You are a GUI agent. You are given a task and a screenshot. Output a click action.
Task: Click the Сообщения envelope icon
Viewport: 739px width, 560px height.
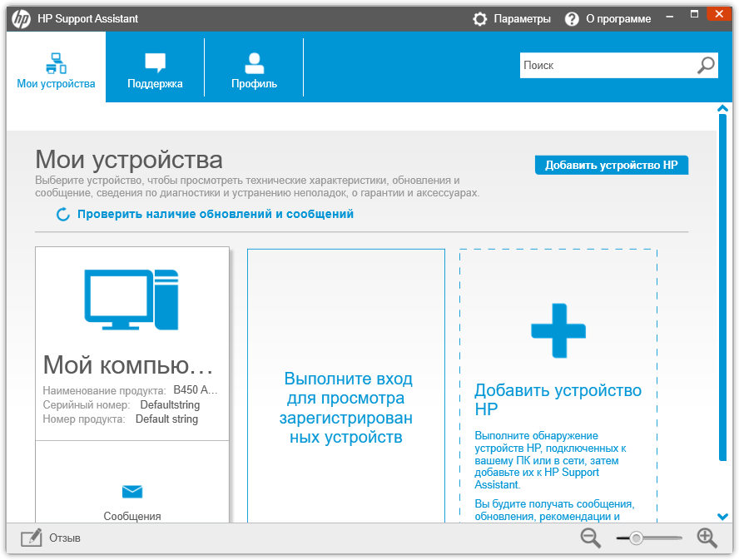(132, 492)
